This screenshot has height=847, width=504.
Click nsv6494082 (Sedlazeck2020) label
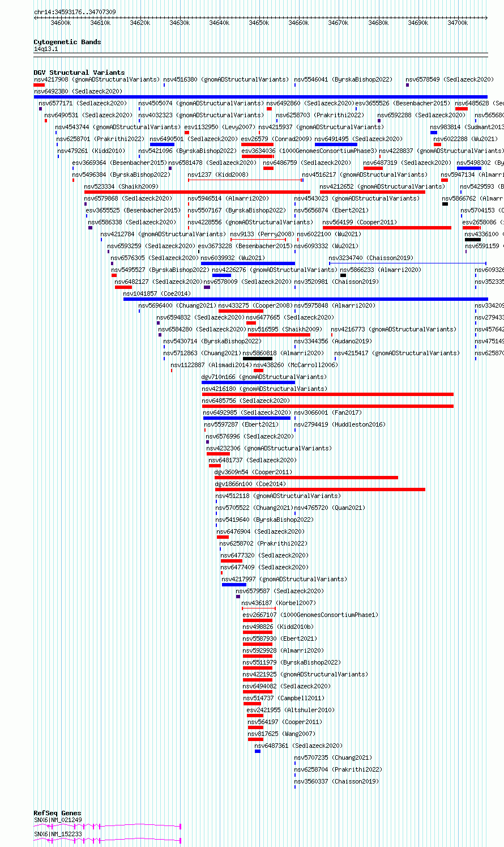[x=287, y=686]
